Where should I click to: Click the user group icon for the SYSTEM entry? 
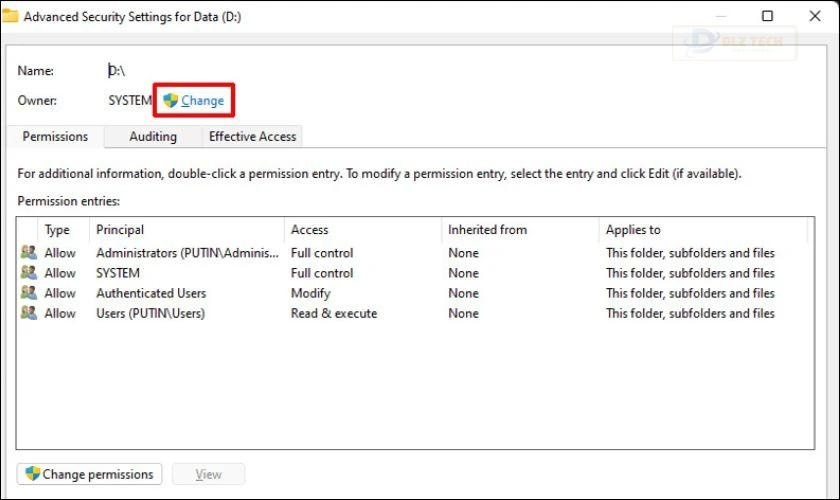(x=28, y=273)
